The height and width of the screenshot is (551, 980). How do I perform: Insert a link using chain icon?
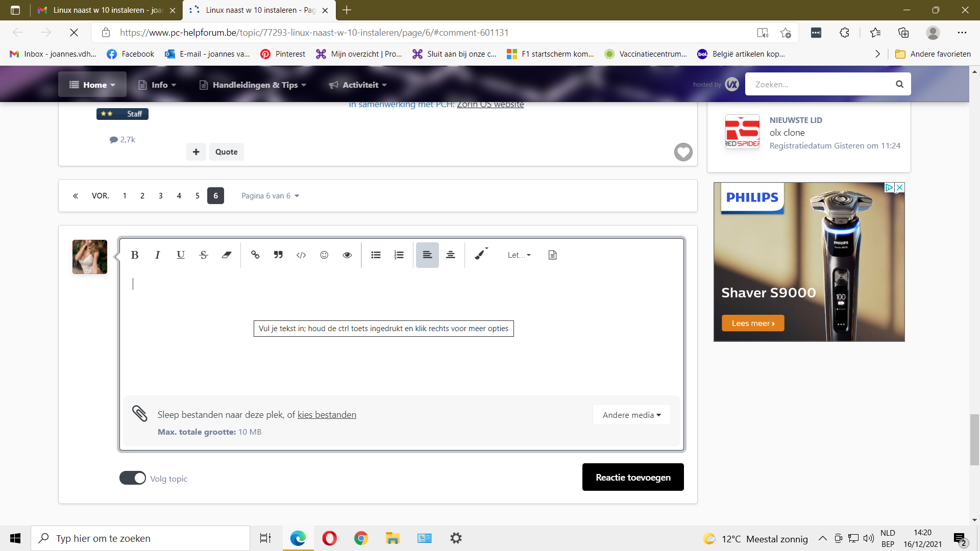(x=255, y=255)
